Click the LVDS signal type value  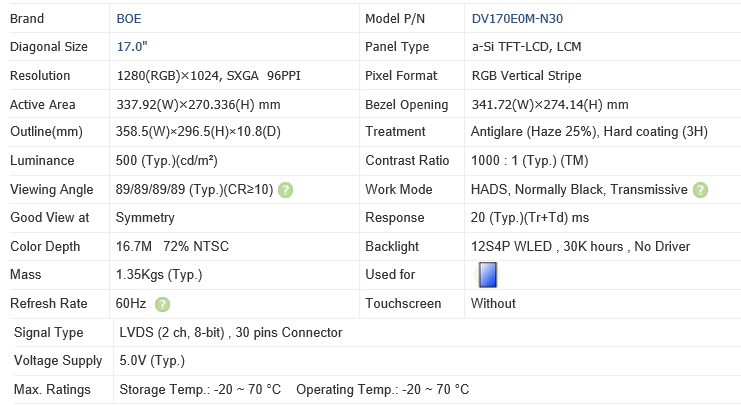230,332
